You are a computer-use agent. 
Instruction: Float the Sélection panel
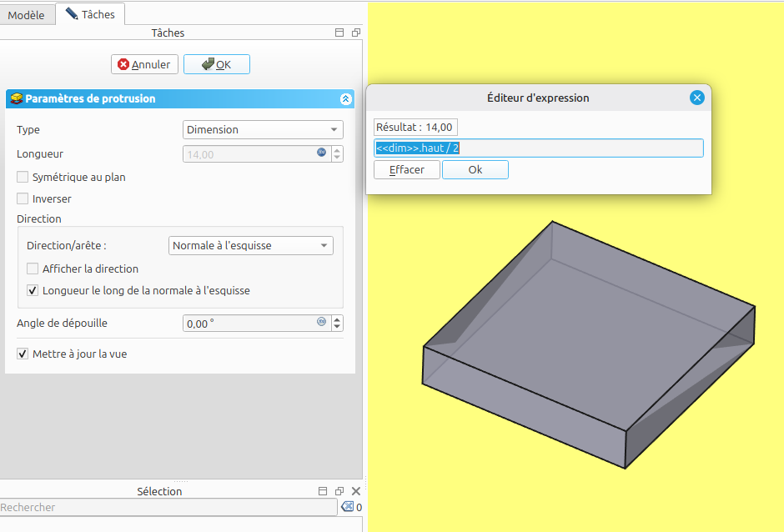pos(339,492)
